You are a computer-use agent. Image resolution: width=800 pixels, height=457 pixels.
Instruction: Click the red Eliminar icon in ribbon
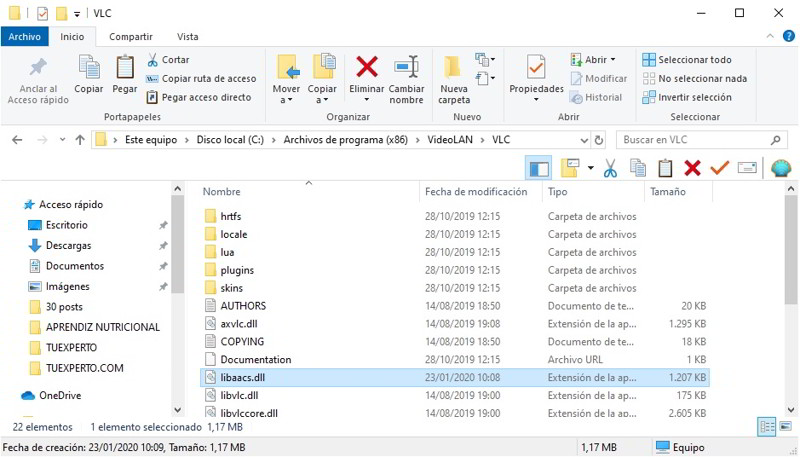pyautogui.click(x=367, y=67)
